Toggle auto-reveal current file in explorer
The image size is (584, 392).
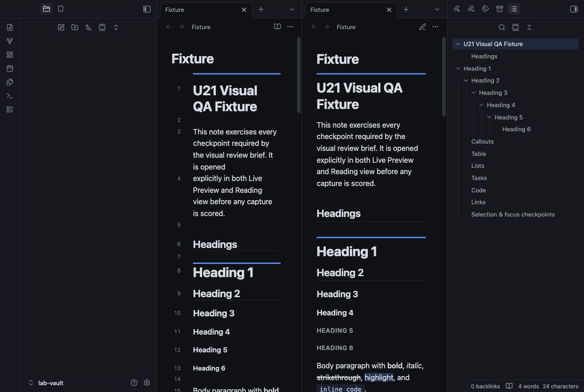pyautogui.click(x=102, y=27)
